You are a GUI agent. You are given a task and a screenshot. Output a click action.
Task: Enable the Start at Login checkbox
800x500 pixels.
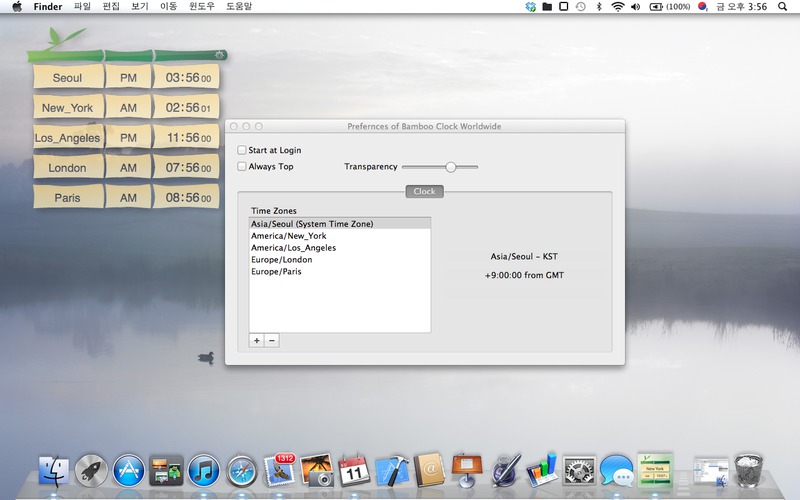click(x=242, y=150)
